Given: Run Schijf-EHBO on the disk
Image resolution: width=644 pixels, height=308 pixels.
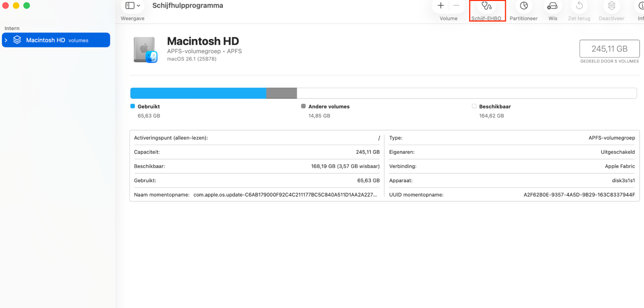Looking at the screenshot, I should tap(486, 6).
